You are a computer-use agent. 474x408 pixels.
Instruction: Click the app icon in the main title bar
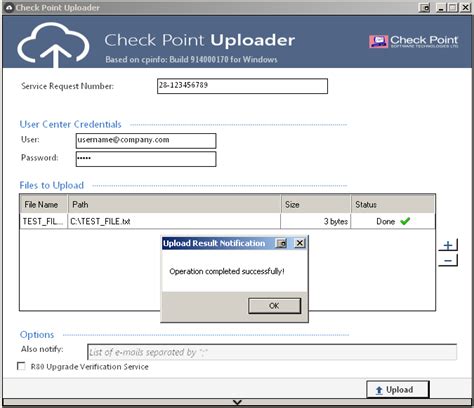click(10, 7)
